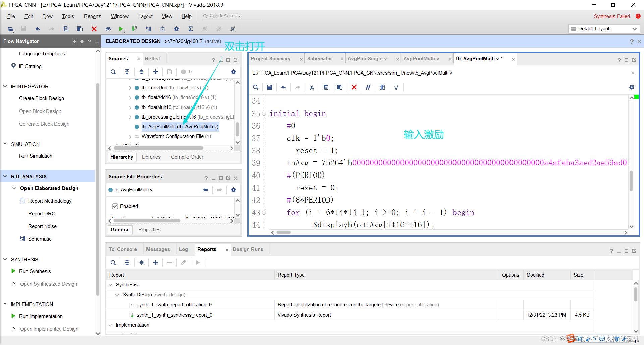Toggle column selection mode icon in editor

382,87
